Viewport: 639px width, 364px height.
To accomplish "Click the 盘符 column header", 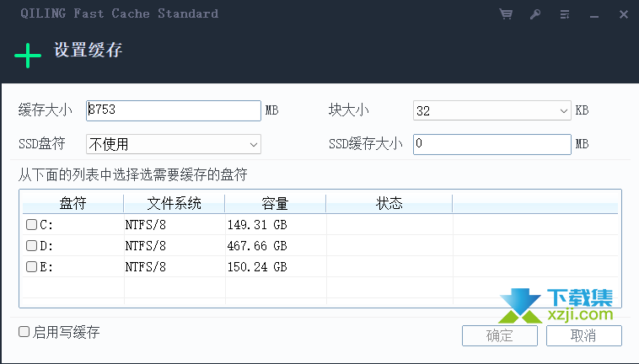I will pos(73,203).
